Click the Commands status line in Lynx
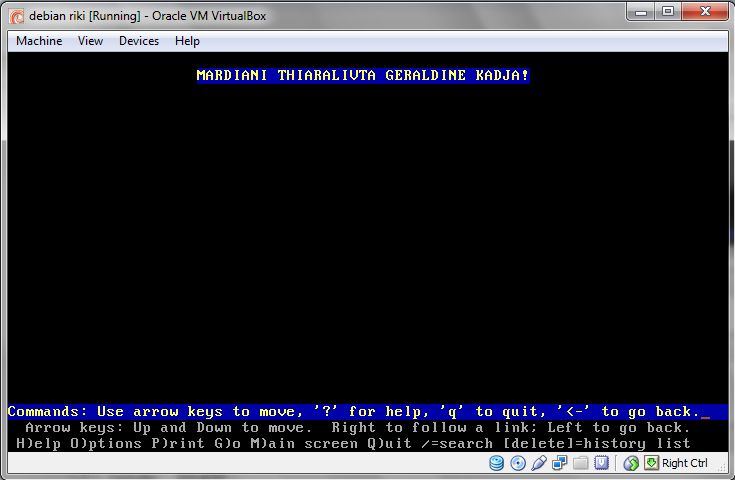Image resolution: width=735 pixels, height=480 pixels. click(368, 412)
